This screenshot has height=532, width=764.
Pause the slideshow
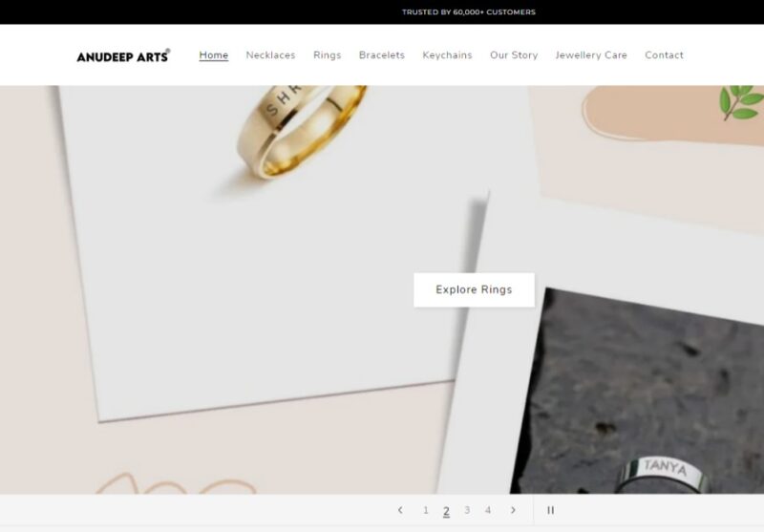550,510
